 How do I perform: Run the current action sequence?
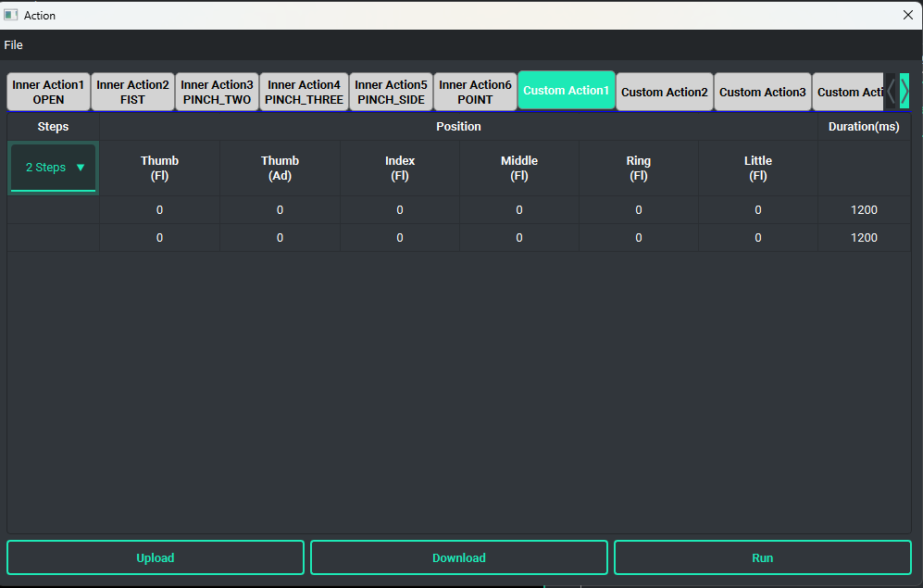(x=762, y=557)
